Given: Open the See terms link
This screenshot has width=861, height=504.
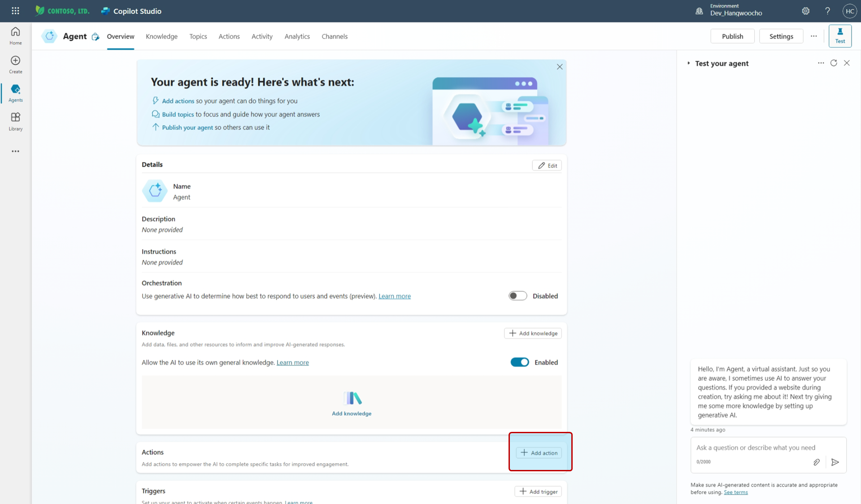Looking at the screenshot, I should coord(736,492).
